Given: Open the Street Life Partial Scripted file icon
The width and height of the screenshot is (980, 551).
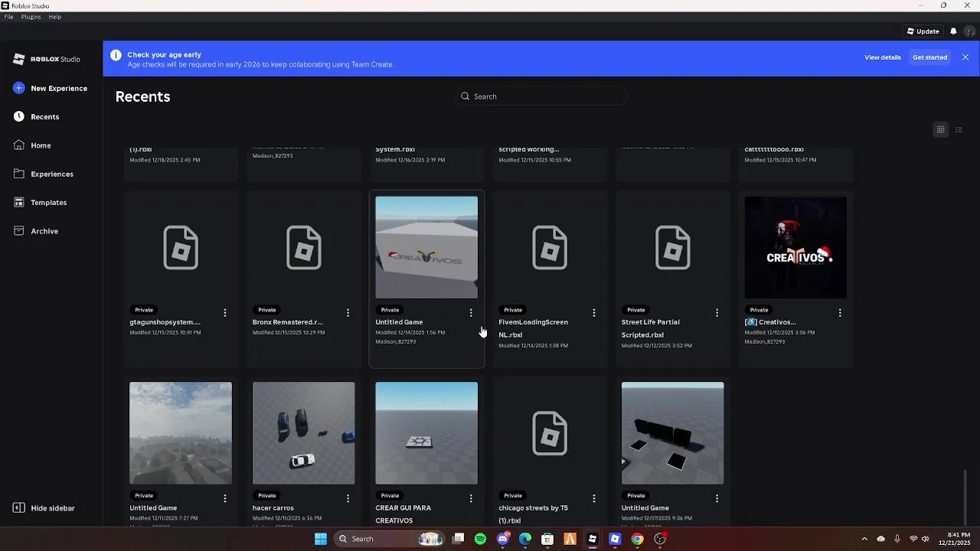Looking at the screenshot, I should click(x=673, y=247).
